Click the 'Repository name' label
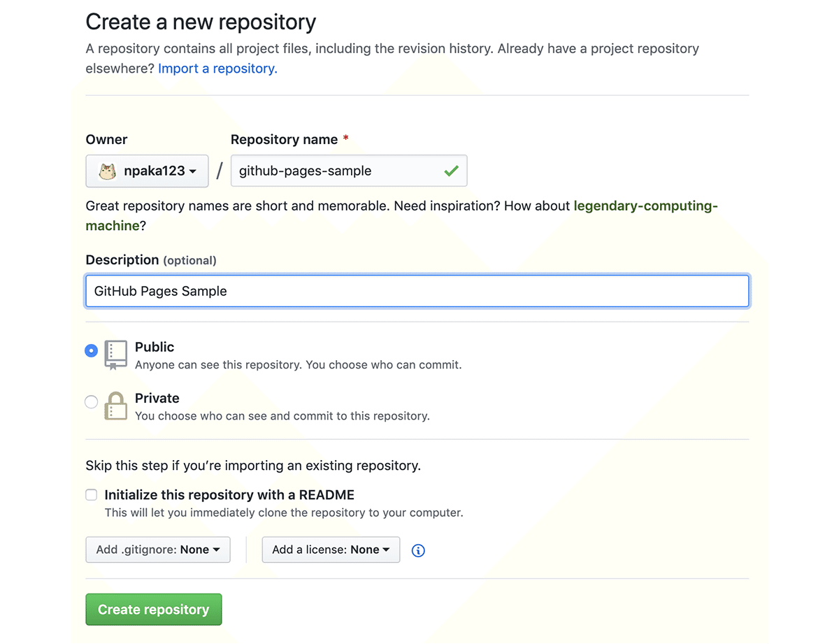This screenshot has width=839, height=644. tap(285, 139)
